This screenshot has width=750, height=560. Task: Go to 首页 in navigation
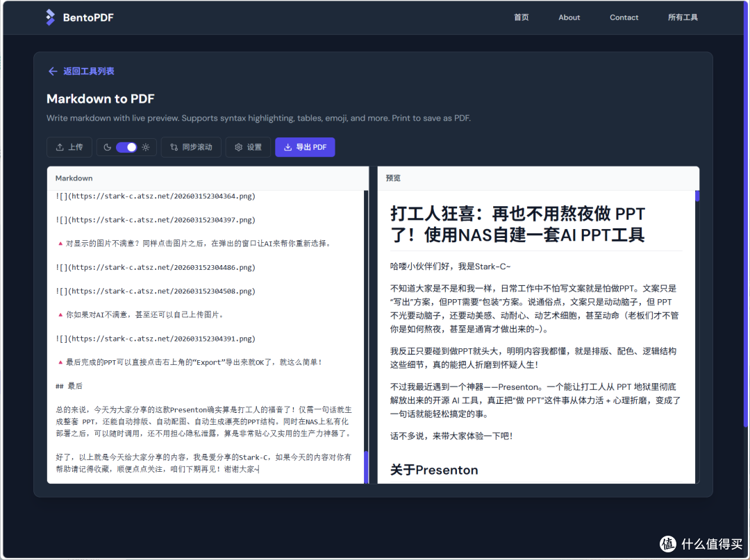[x=522, y=17]
